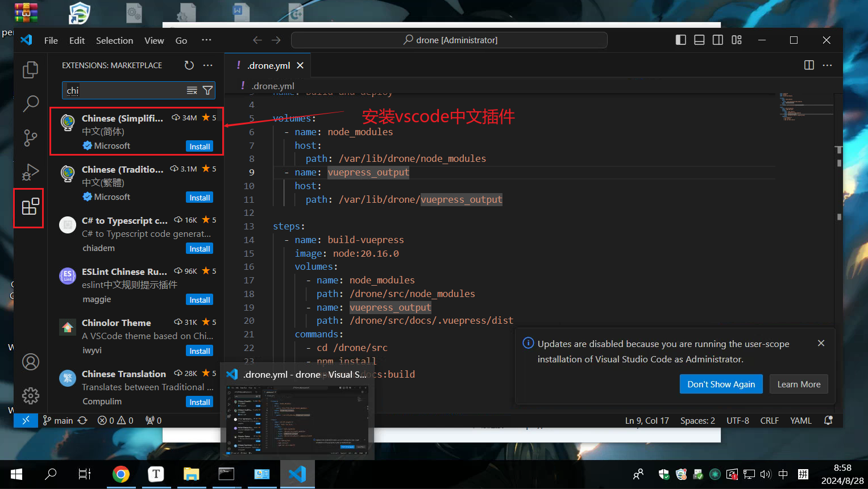Install Chinese Translation extension

200,402
